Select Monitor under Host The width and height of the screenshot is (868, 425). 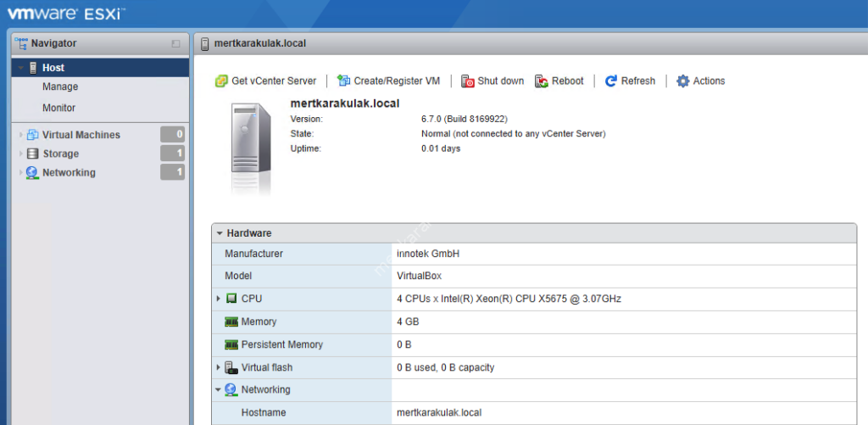point(58,108)
